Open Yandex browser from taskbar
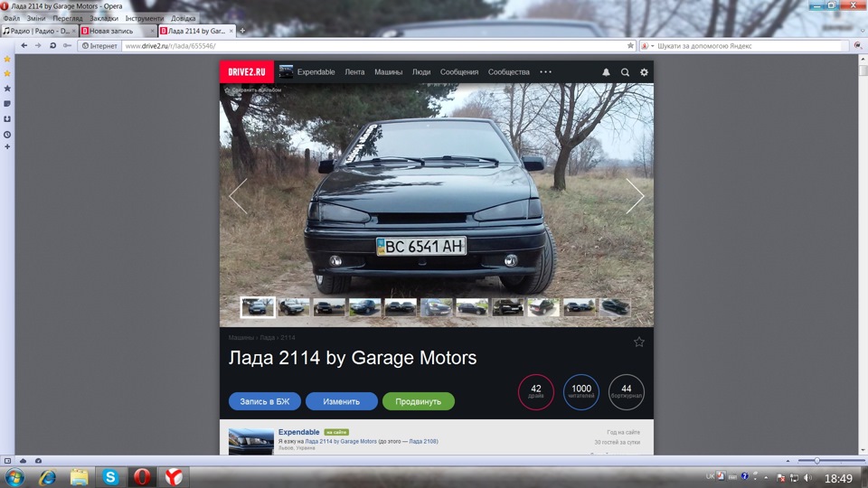 pos(174,477)
